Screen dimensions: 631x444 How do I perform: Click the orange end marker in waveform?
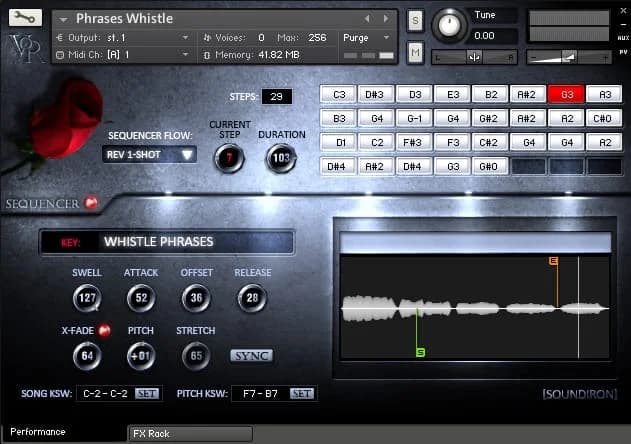pos(553,261)
